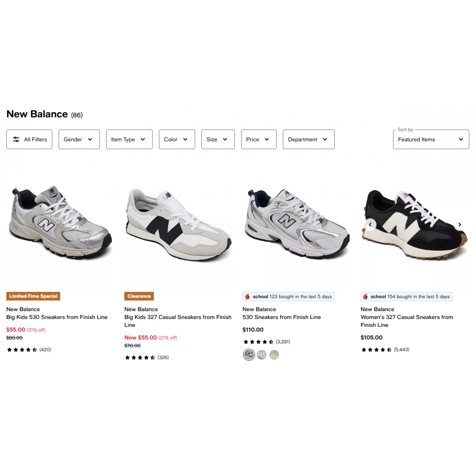The width and height of the screenshot is (476, 476).
Task: Expand the Color filter
Action: click(177, 139)
